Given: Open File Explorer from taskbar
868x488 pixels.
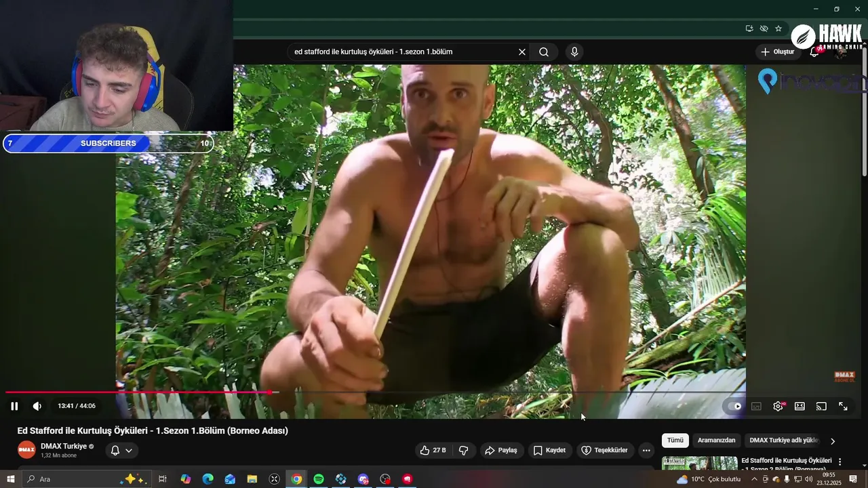Looking at the screenshot, I should pos(252,479).
